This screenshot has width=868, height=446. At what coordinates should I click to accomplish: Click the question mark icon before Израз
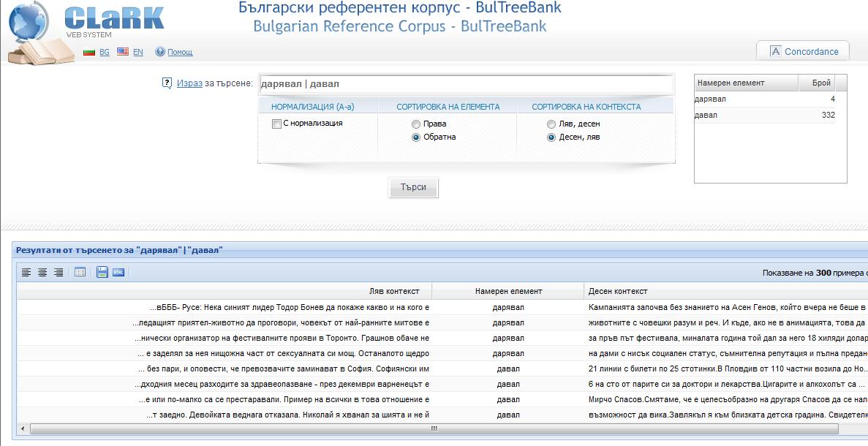point(167,83)
